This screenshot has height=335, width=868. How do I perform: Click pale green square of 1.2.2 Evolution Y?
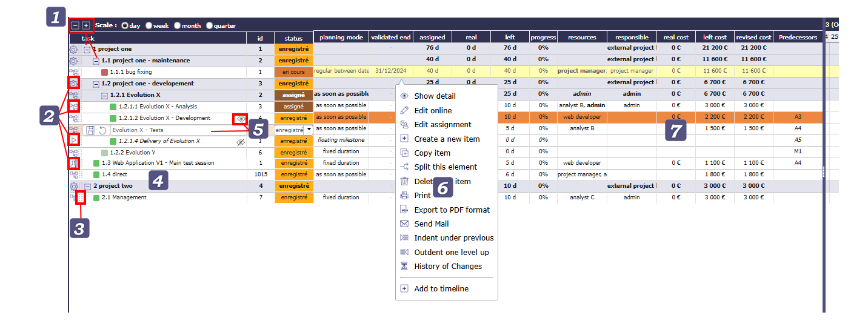[105, 152]
